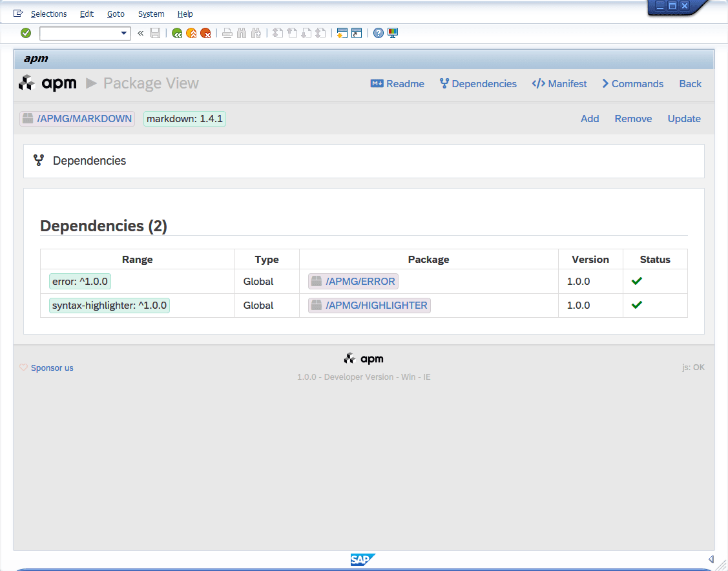Open the Manifest link
The image size is (728, 571).
559,83
